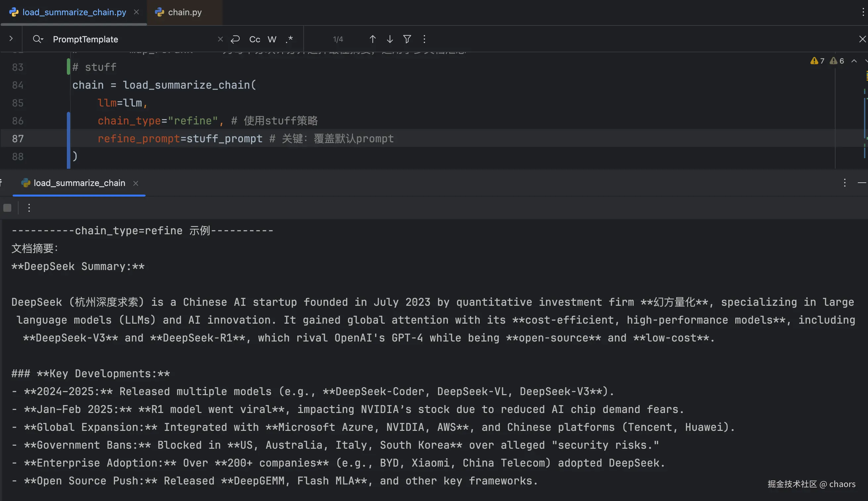The height and width of the screenshot is (501, 868).
Task: Click 'llm=llm,' argument on line 85
Action: (122, 103)
